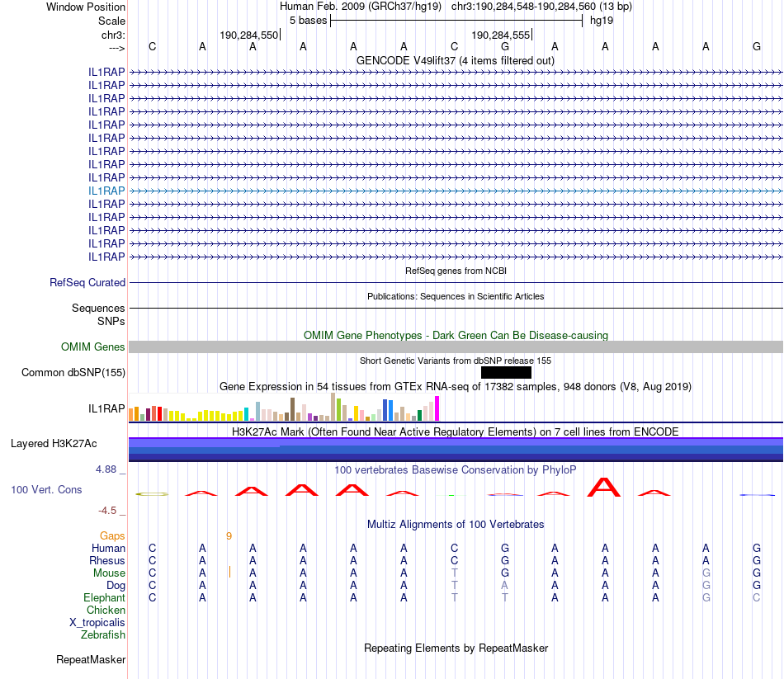Viewport: 784px width, 679px height.
Task: Click the Dog species label
Action: pos(116,586)
